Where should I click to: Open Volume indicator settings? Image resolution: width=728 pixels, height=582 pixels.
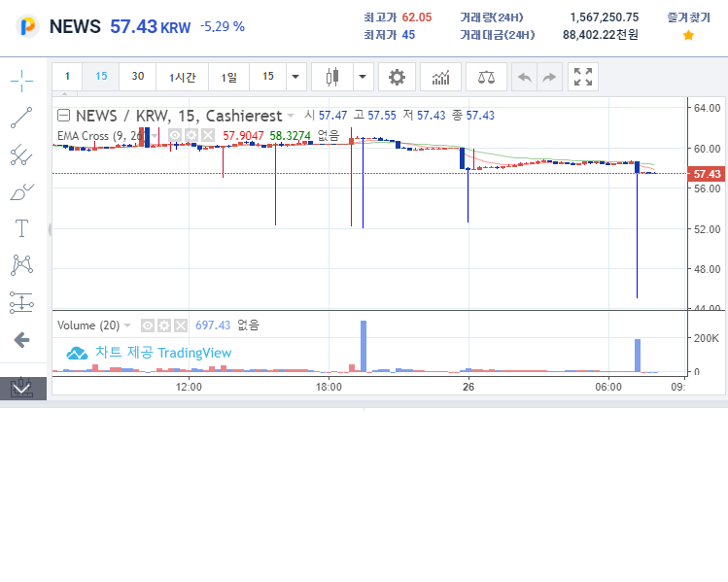(164, 325)
